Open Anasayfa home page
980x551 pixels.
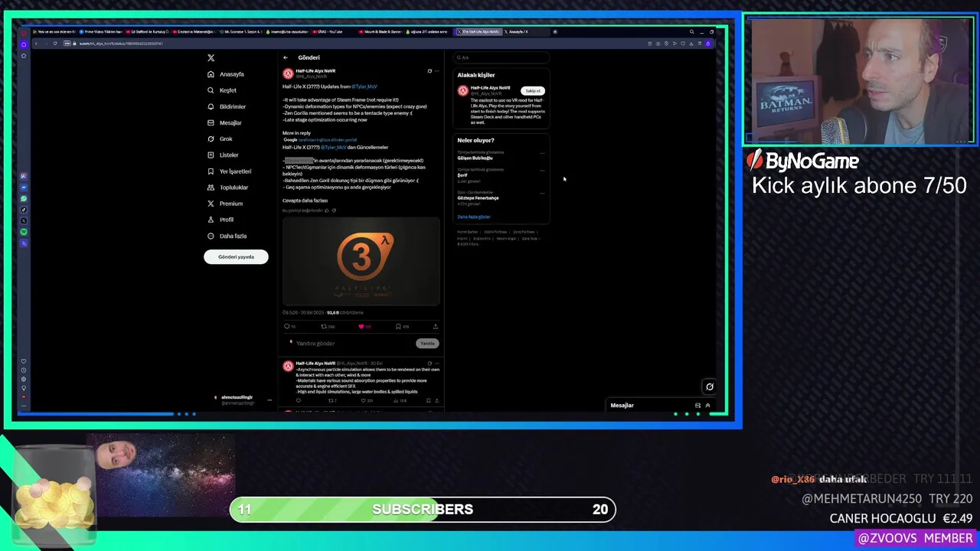pos(226,74)
